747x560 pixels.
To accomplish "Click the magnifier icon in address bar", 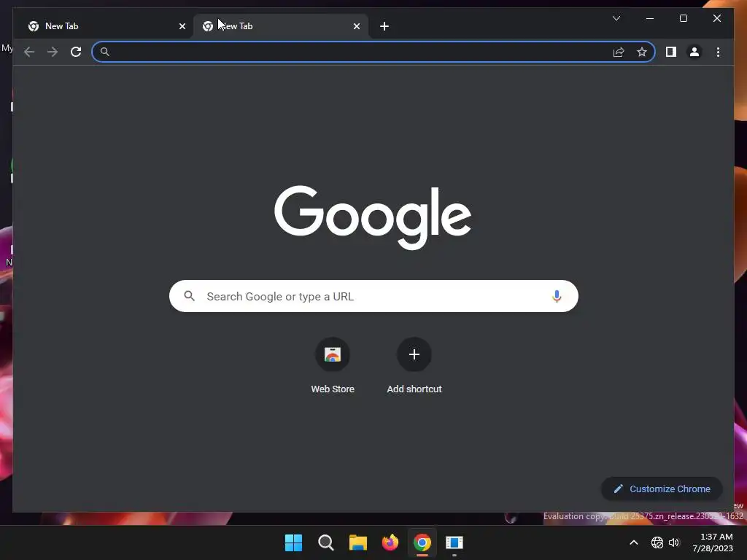I will point(105,52).
